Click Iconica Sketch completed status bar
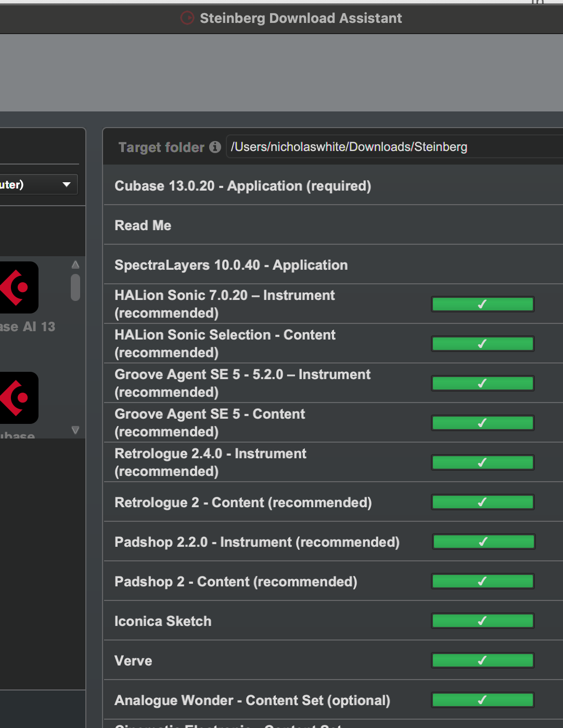Viewport: 563px width, 728px height. (482, 621)
